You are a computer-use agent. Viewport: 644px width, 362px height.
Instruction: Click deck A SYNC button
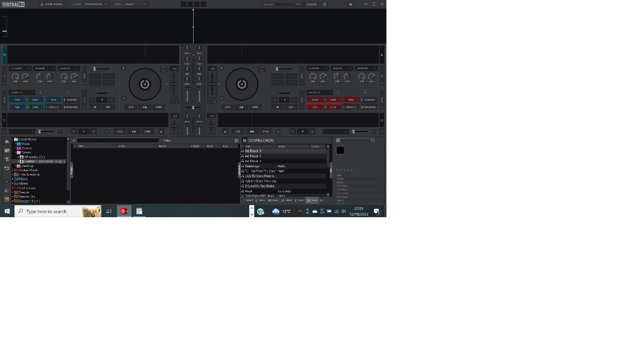click(159, 107)
